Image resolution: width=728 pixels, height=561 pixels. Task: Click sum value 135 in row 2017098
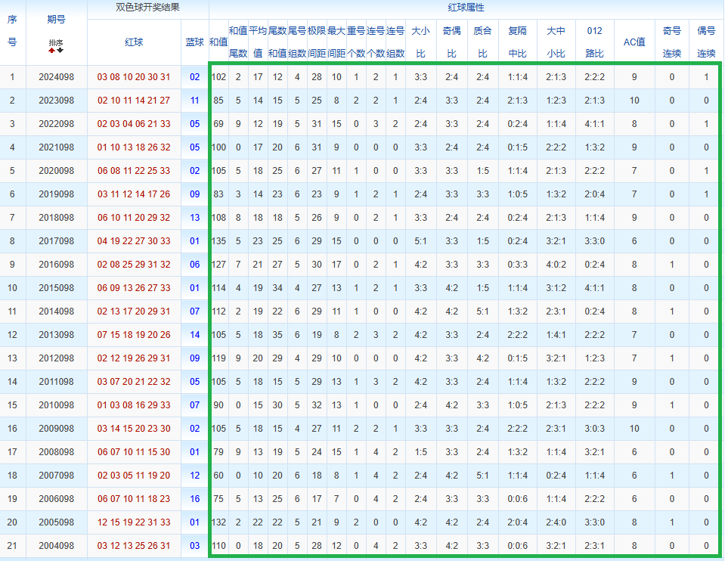pos(218,241)
